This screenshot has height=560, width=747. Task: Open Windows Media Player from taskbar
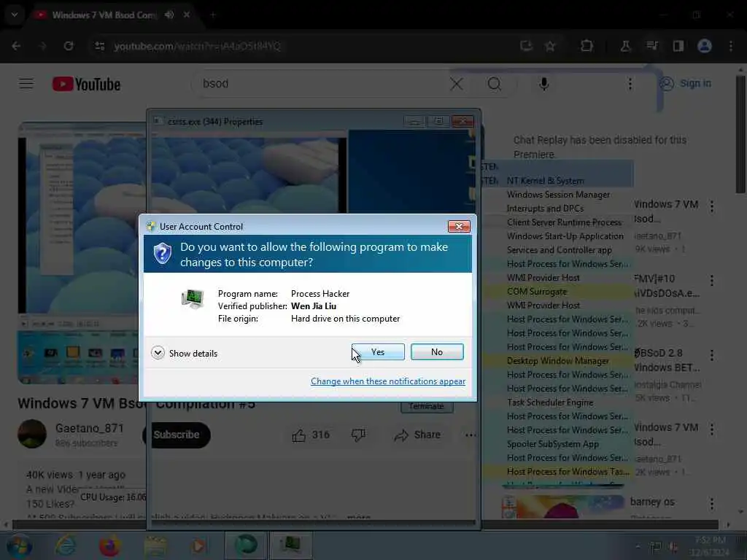tap(198, 545)
